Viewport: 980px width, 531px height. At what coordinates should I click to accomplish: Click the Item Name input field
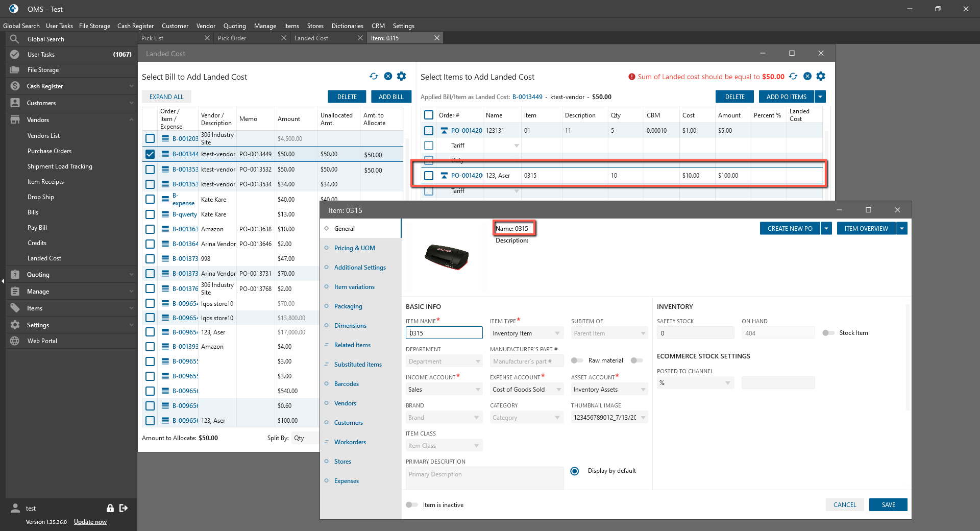(x=444, y=333)
